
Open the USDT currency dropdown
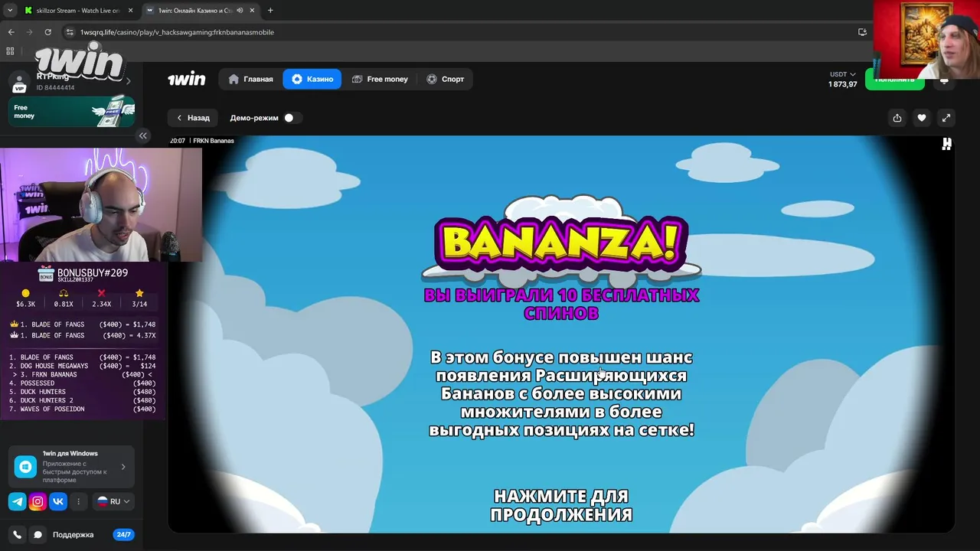842,74
